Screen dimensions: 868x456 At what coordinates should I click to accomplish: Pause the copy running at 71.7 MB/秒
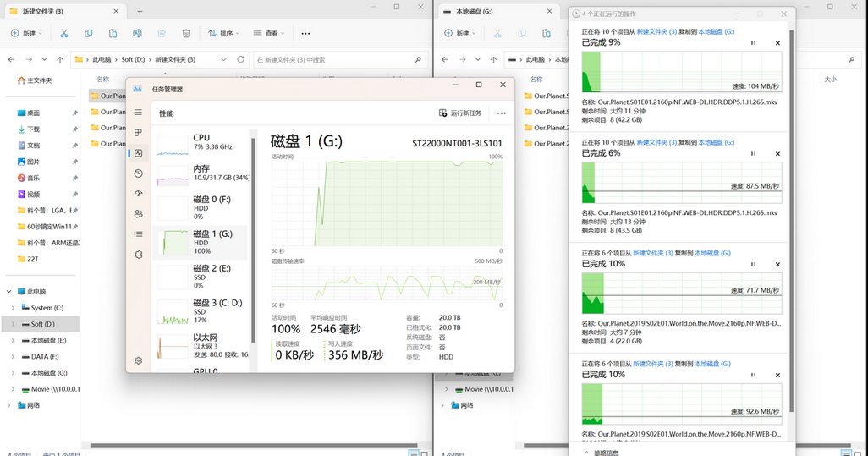point(754,265)
